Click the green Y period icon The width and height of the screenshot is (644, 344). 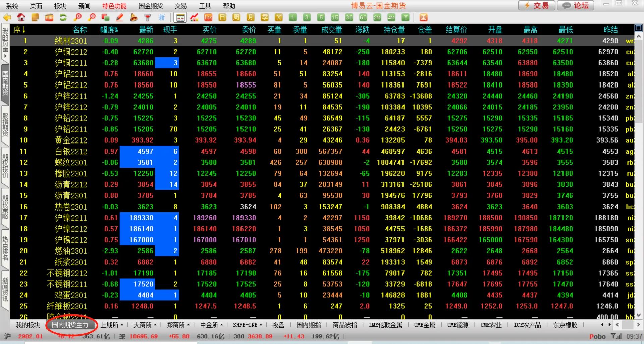[x=406, y=18]
